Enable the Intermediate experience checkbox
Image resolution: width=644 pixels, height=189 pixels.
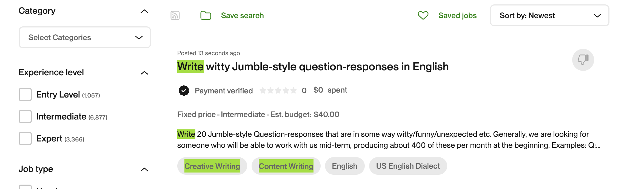(x=25, y=116)
